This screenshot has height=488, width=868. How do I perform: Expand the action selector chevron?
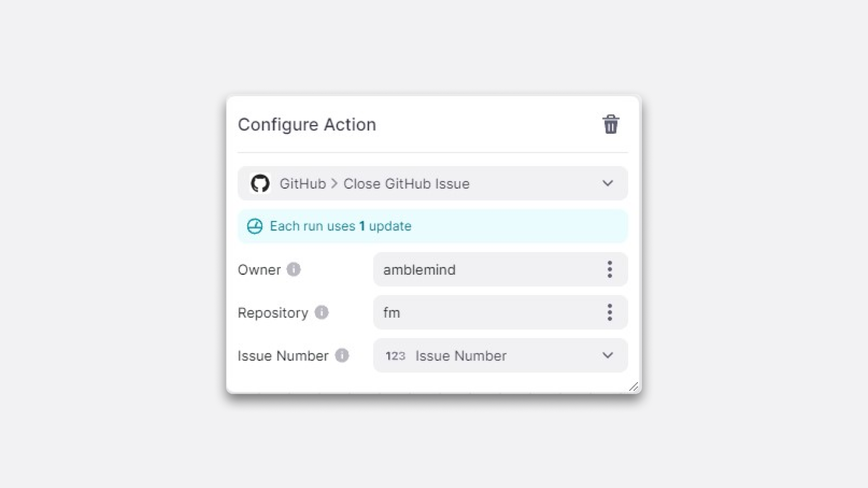[x=608, y=183]
